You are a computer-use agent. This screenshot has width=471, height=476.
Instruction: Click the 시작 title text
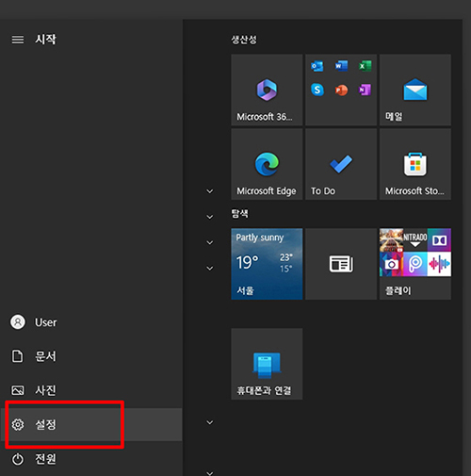tap(45, 40)
